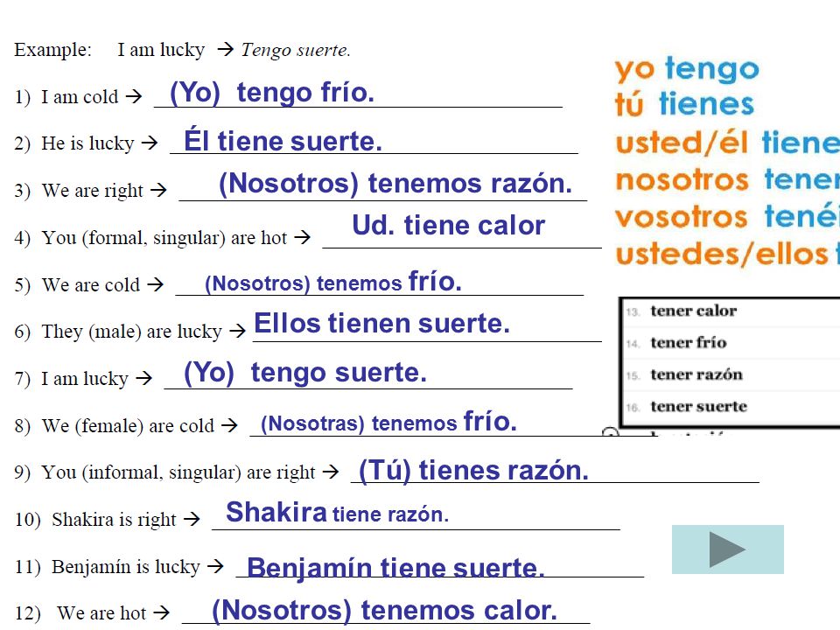The height and width of the screenshot is (630, 840).
Task: Select the prompt 'Benjamín is lucky'
Action: point(125,566)
